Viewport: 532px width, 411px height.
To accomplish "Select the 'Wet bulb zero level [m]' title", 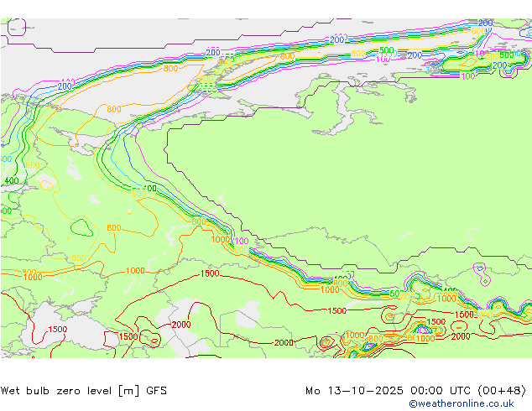I will [70, 391].
